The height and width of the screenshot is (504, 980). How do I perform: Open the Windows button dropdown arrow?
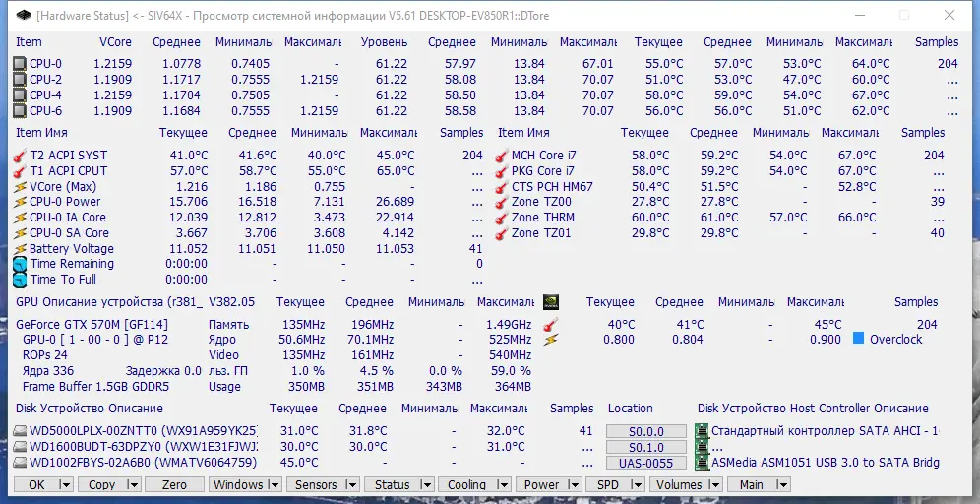tap(274, 484)
